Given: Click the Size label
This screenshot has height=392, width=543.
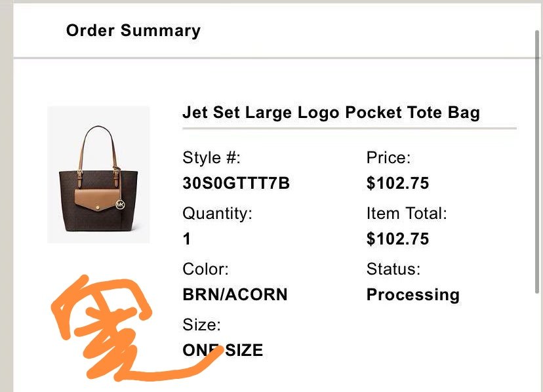Looking at the screenshot, I should click(x=201, y=325).
